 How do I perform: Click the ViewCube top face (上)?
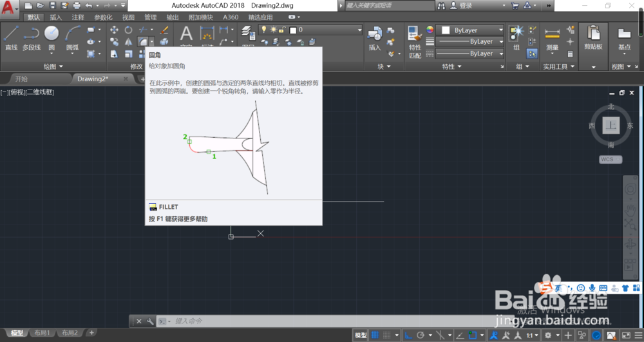611,125
